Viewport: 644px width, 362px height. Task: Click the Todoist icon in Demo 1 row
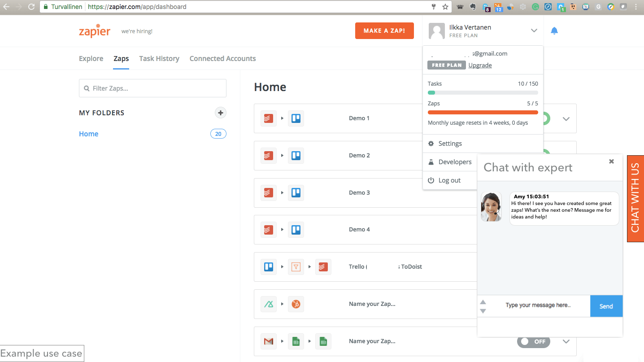(268, 118)
